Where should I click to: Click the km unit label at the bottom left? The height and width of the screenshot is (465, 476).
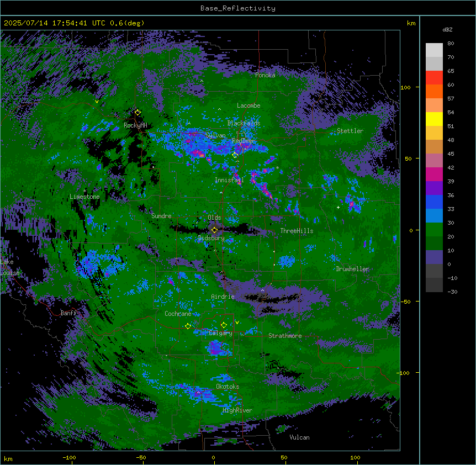tap(8, 458)
